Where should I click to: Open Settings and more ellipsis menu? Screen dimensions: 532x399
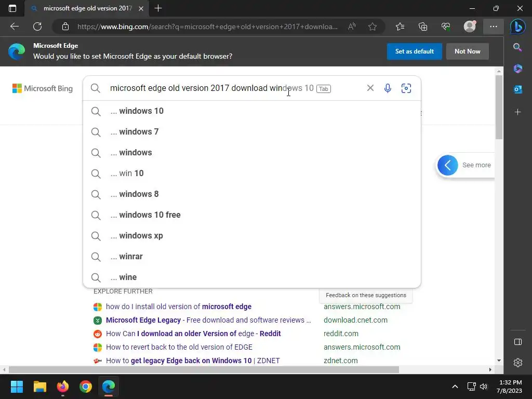coord(494,26)
